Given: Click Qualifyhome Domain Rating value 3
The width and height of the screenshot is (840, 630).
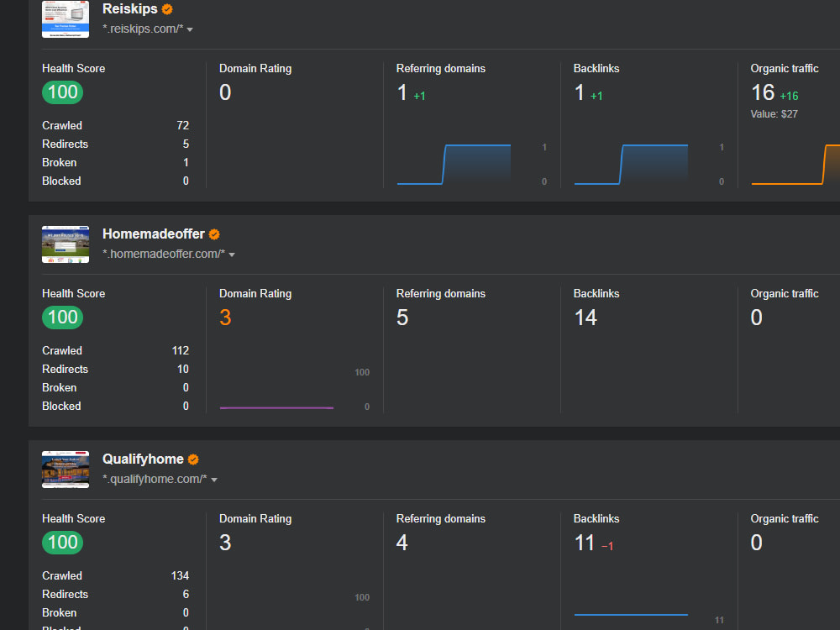Looking at the screenshot, I should click(225, 543).
